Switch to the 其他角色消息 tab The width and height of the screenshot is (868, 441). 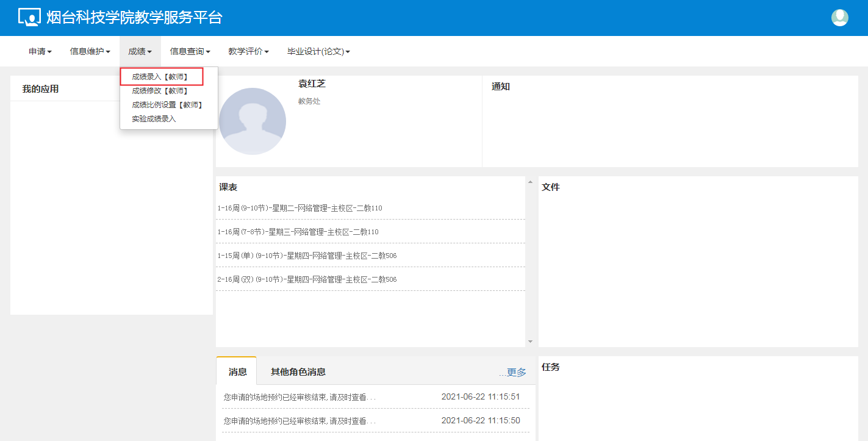click(x=298, y=371)
